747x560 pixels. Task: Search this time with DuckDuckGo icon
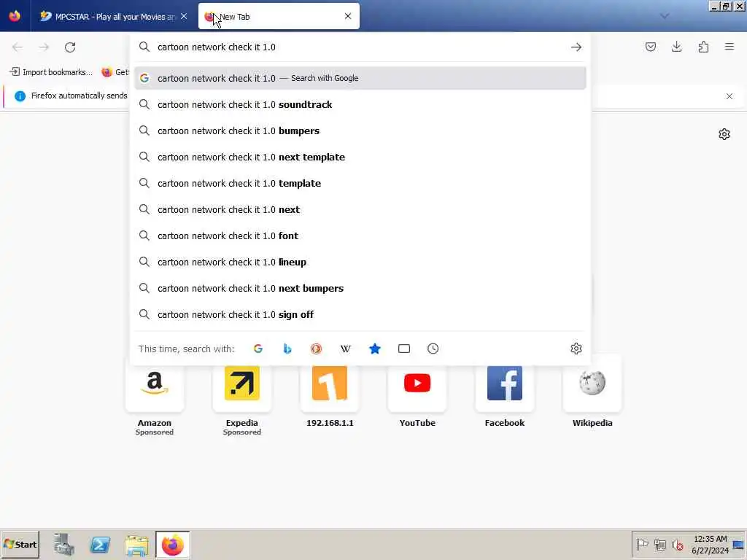coord(317,349)
